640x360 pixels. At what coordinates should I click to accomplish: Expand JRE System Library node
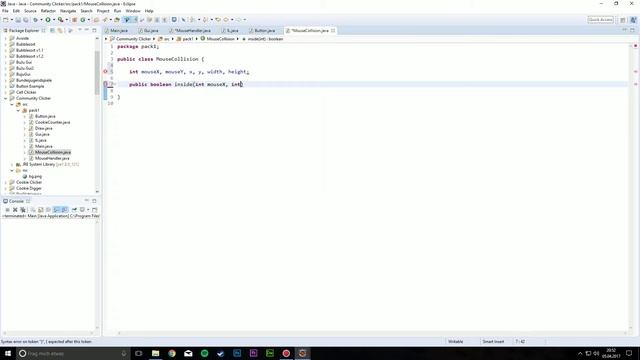12,164
